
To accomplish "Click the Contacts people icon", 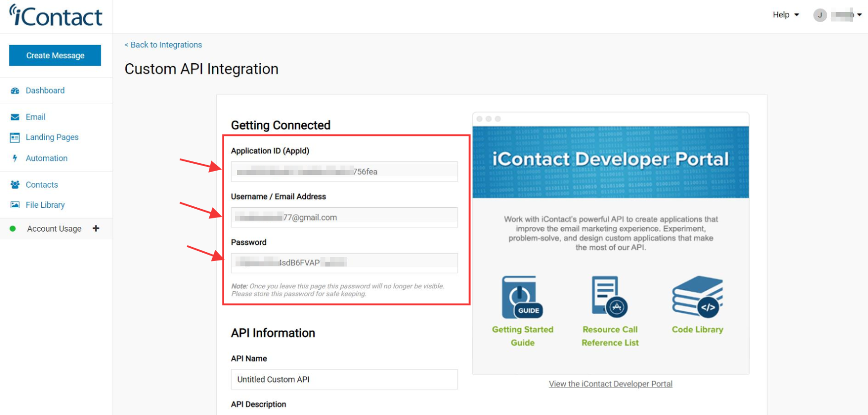I will point(15,185).
